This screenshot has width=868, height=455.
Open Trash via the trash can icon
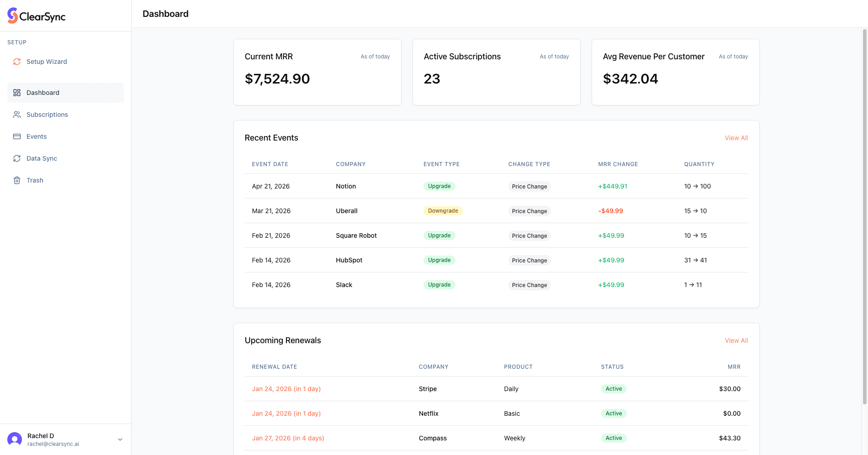point(17,180)
